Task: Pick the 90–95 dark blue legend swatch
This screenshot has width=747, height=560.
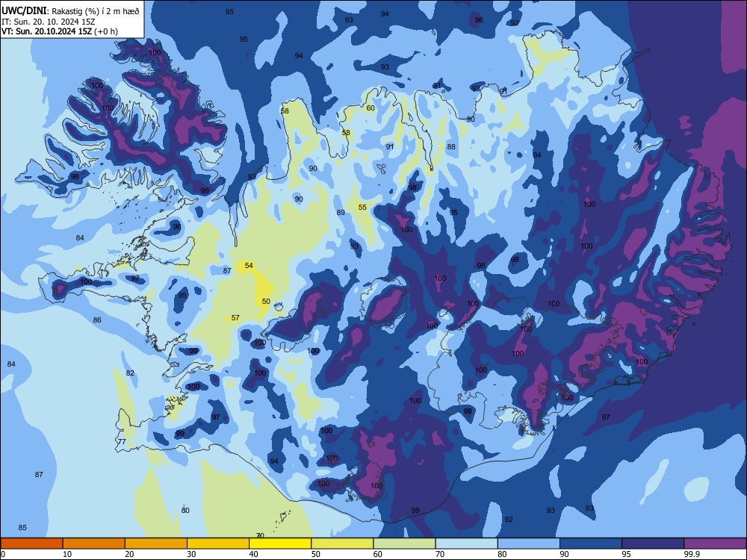Action: pos(591,544)
